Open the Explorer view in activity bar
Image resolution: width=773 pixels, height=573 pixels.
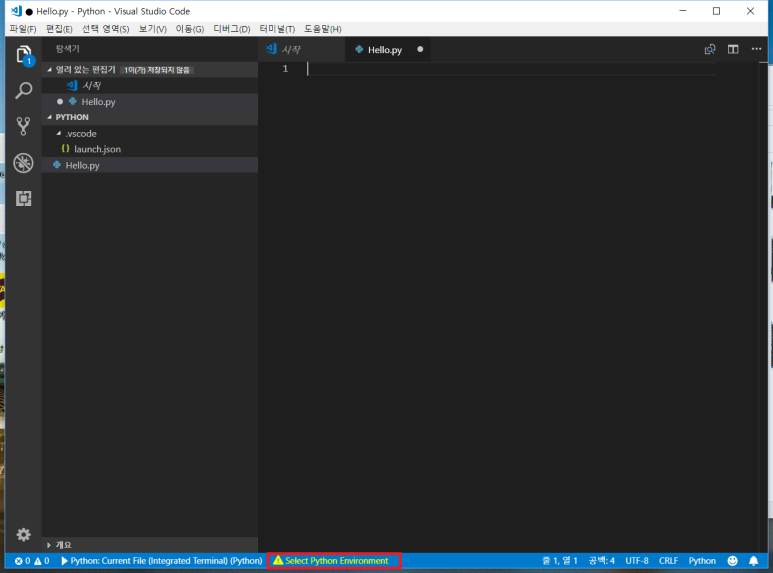point(24,54)
